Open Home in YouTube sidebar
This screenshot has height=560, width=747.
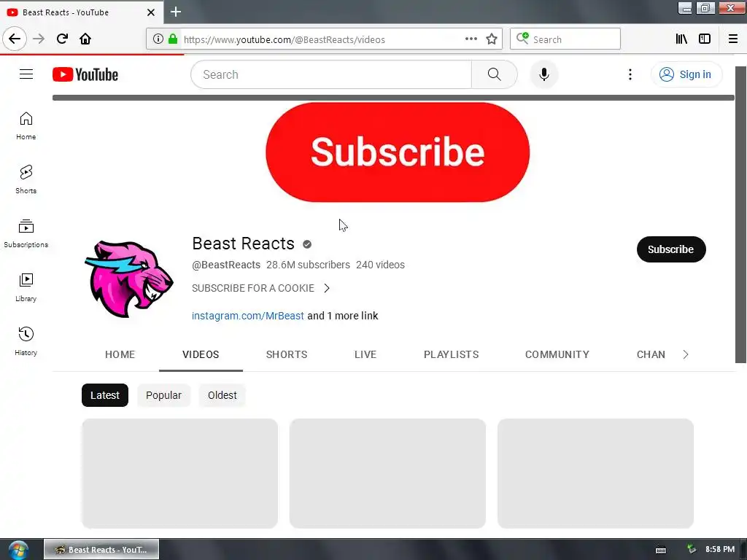(x=26, y=126)
